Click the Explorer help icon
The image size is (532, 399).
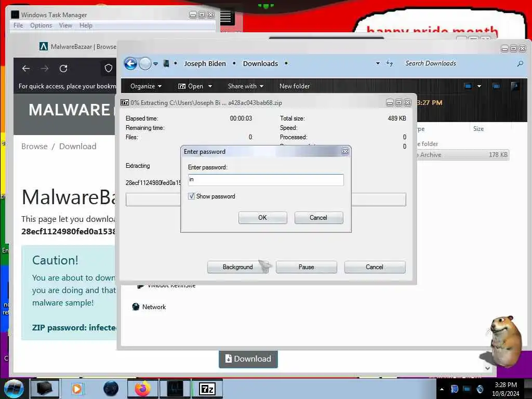pos(515,86)
